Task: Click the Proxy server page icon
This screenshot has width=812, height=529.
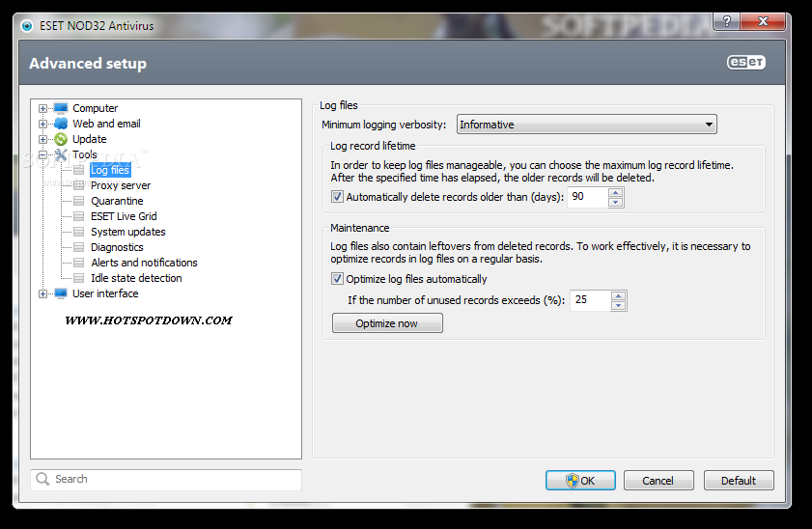Action: 79,185
